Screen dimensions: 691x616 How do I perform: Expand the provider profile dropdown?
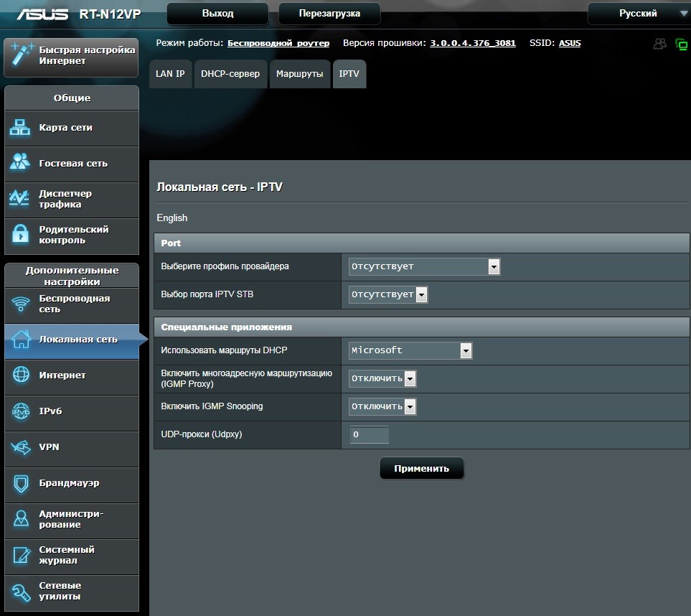(x=423, y=266)
